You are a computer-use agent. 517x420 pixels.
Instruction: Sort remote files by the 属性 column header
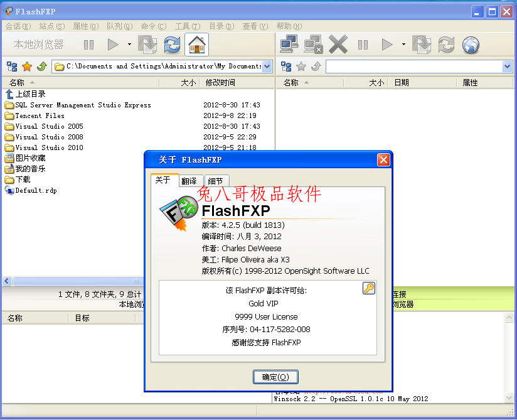pyautogui.click(x=484, y=82)
